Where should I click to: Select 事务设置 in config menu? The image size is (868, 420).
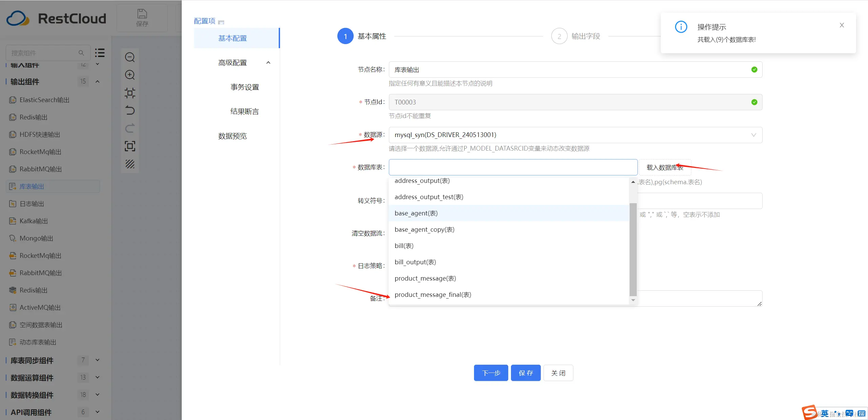pos(244,87)
